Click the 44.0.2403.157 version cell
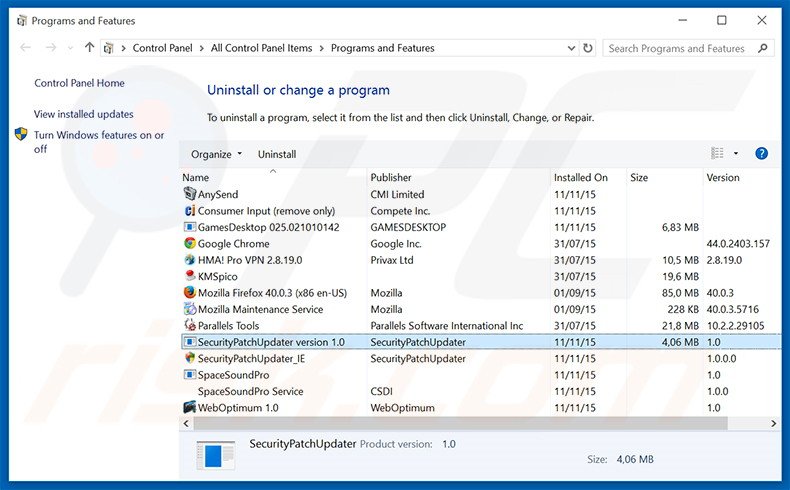Viewport: 790px width, 490px height. [x=738, y=244]
